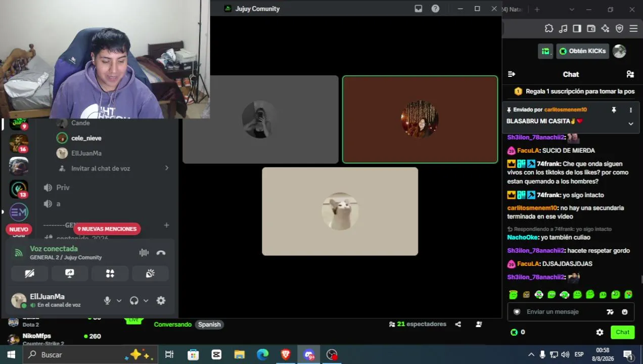Add a channel with the plus icon
This screenshot has width=643, height=364.
tap(167, 225)
